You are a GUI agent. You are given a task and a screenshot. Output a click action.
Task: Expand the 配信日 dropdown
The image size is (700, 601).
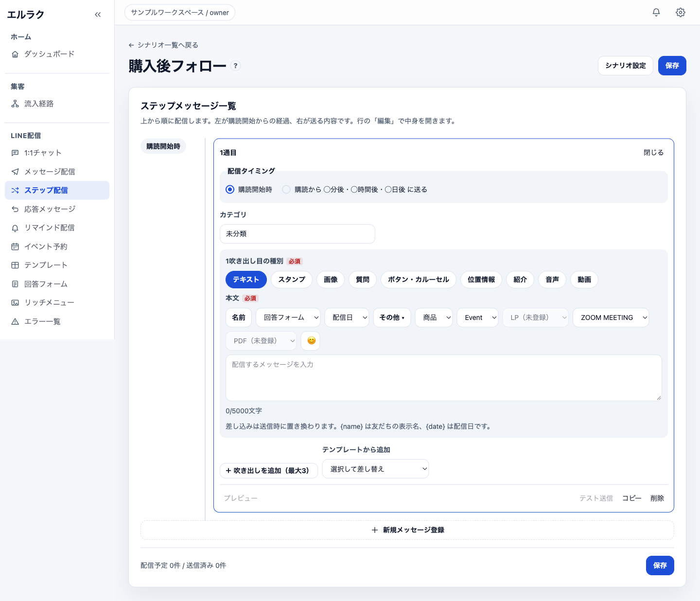(347, 318)
